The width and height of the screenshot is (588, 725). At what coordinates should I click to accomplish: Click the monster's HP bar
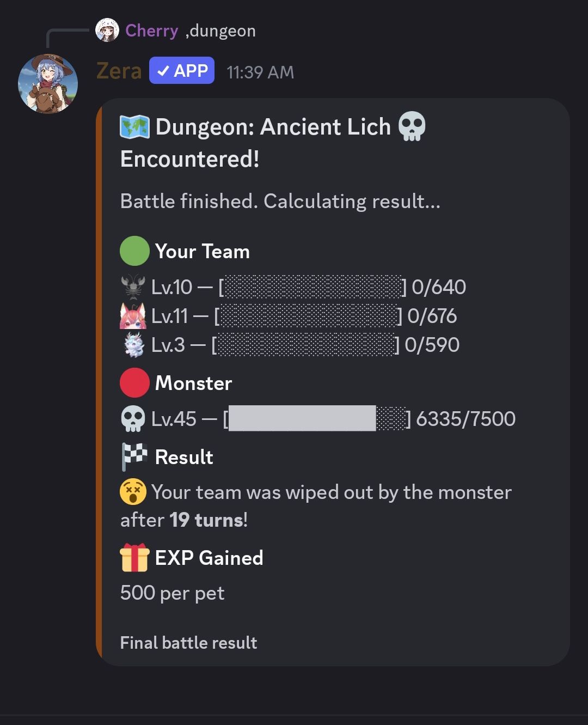[x=317, y=419]
